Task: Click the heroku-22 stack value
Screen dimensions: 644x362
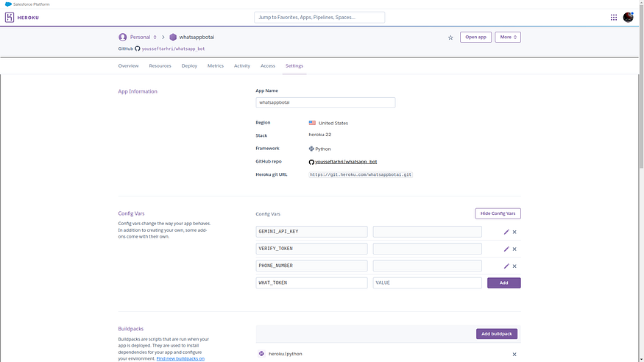Action: coord(320,135)
